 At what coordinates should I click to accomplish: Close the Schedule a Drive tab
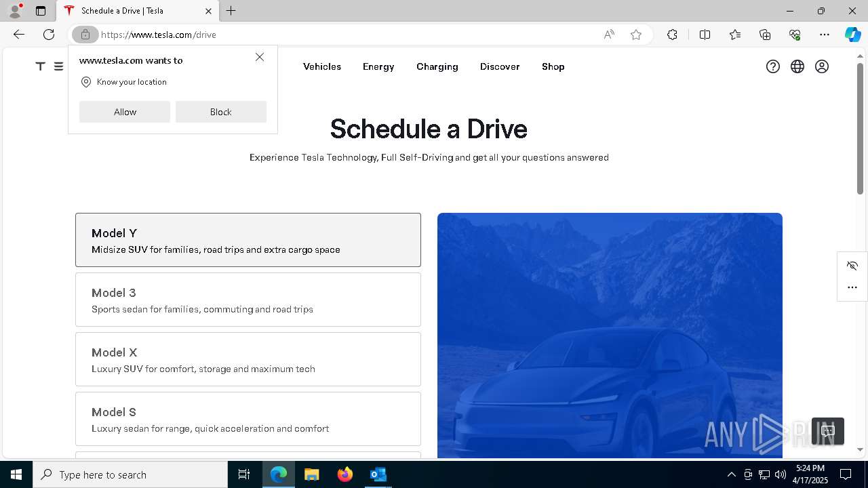pos(208,11)
